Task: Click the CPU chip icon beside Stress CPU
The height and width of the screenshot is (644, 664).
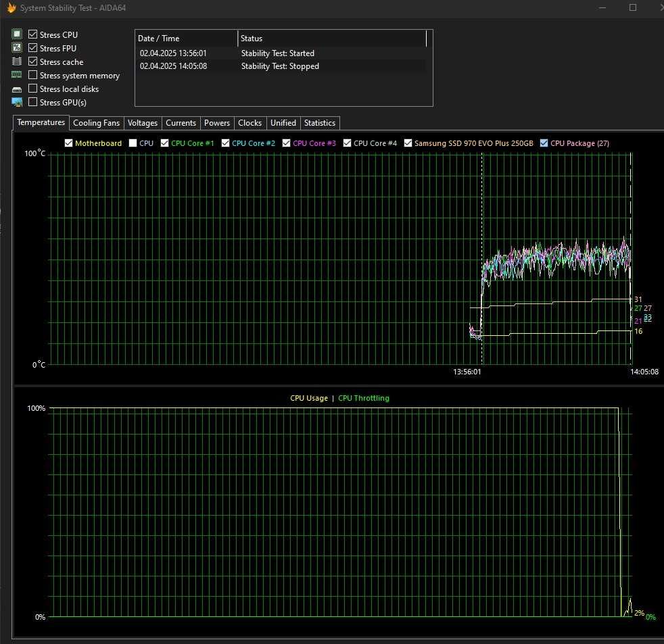Action: click(x=16, y=34)
